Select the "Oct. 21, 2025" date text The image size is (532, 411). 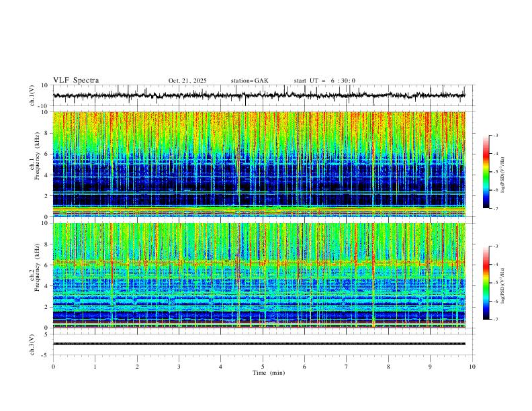pyautogui.click(x=187, y=81)
